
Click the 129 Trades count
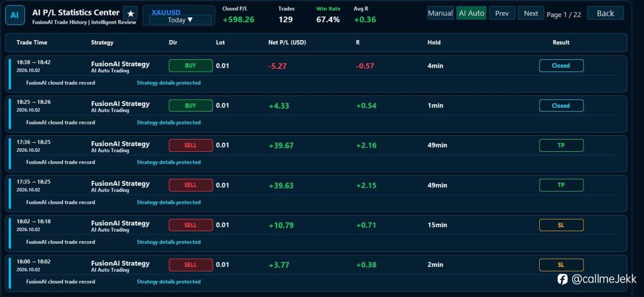pos(285,20)
